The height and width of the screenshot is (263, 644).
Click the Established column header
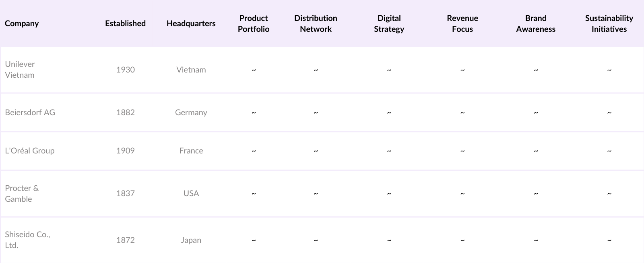pos(125,23)
